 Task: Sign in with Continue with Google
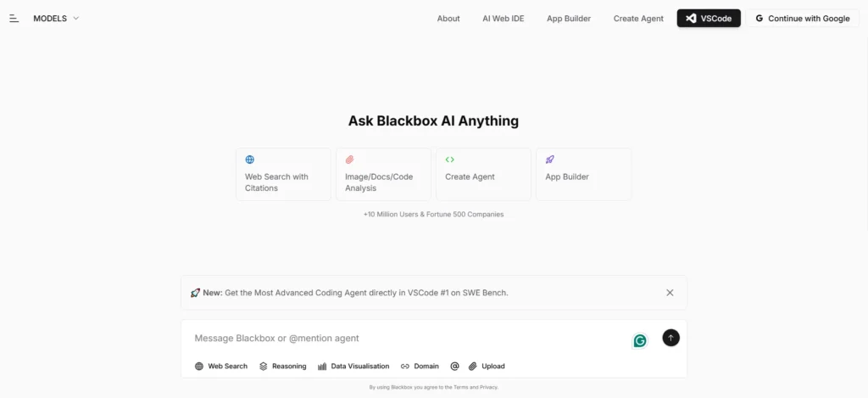(x=802, y=18)
